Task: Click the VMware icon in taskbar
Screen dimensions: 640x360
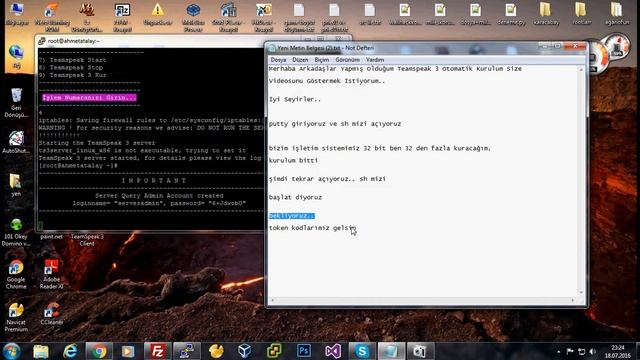Action: pyautogui.click(x=274, y=351)
